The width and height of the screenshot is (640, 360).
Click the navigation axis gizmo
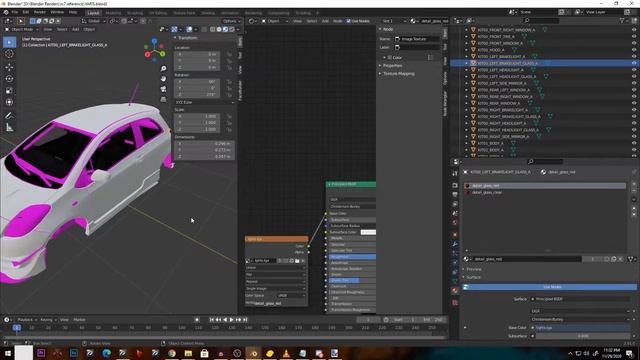tap(155, 50)
